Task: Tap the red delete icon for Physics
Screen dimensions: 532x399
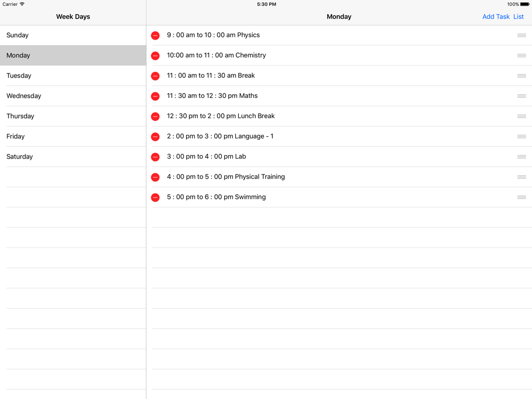Action: point(155,35)
